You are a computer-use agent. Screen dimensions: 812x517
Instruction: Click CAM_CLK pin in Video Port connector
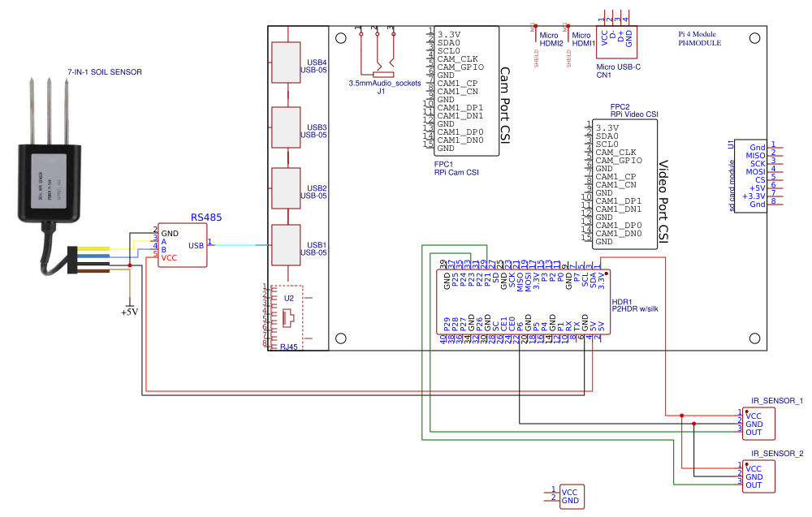click(x=615, y=152)
